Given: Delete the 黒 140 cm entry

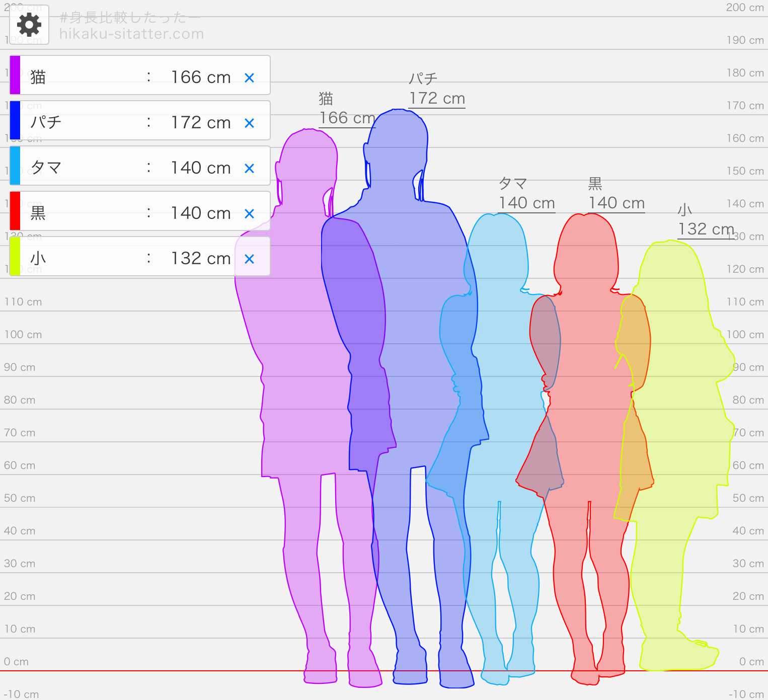Looking at the screenshot, I should point(249,214).
